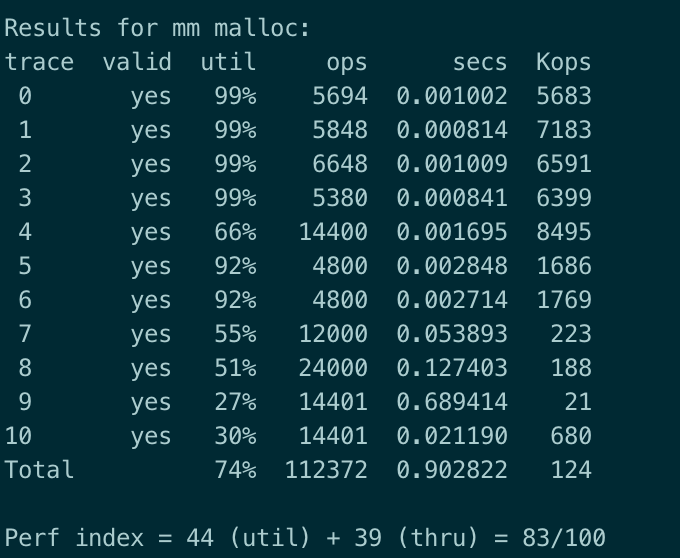
Task: Click the Kops value 6399 in trace 3
Action: 564,198
